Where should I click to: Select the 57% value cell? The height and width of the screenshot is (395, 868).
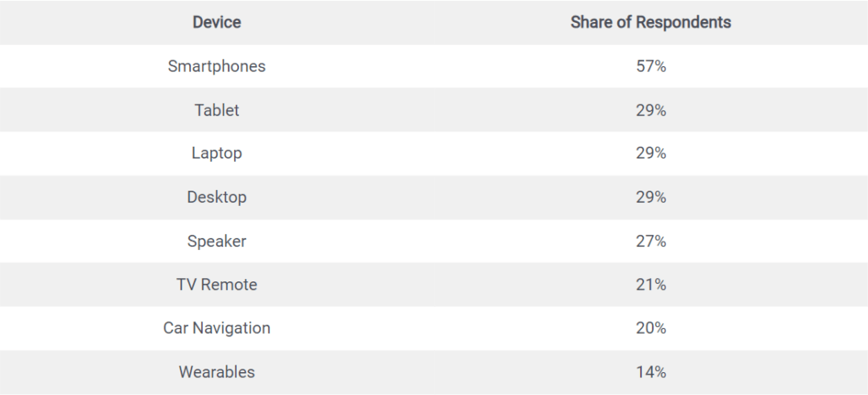[650, 66]
